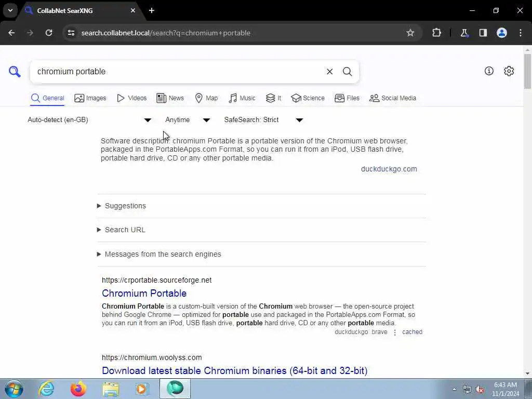Viewport: 532px width, 399px height.
Task: Open the About info icon
Action: (x=489, y=71)
